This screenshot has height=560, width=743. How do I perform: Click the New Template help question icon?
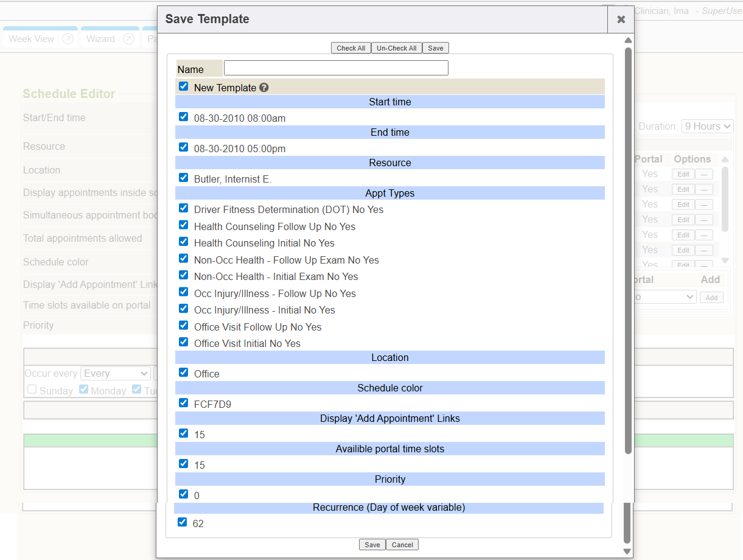pos(263,88)
